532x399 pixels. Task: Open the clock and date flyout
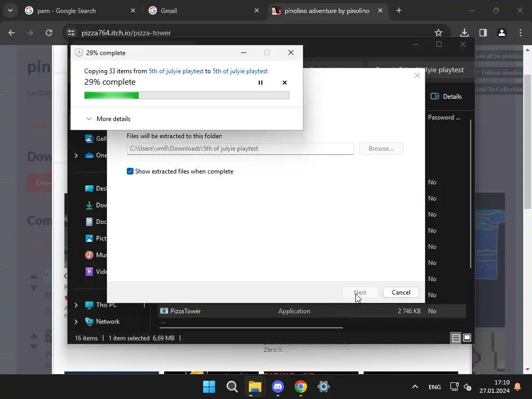pos(495,387)
